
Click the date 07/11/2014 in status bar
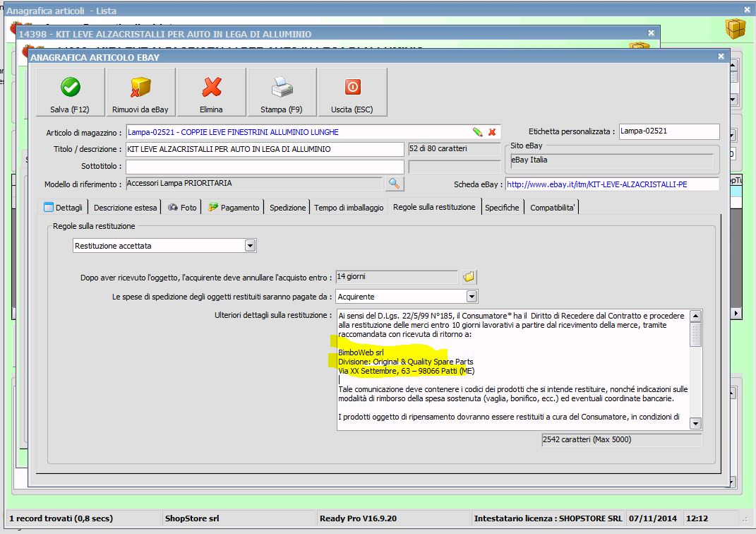click(652, 518)
